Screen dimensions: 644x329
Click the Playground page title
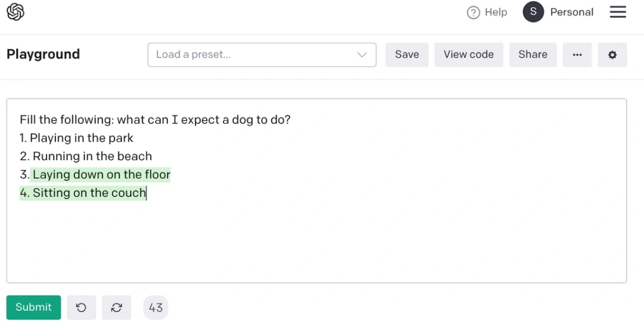pos(43,54)
